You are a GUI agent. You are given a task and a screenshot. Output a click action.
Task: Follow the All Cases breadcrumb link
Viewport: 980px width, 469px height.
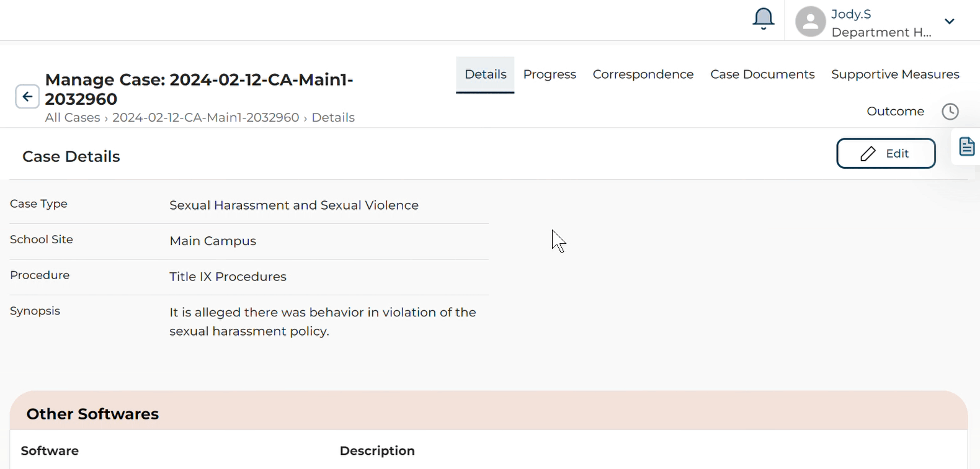pos(73,118)
